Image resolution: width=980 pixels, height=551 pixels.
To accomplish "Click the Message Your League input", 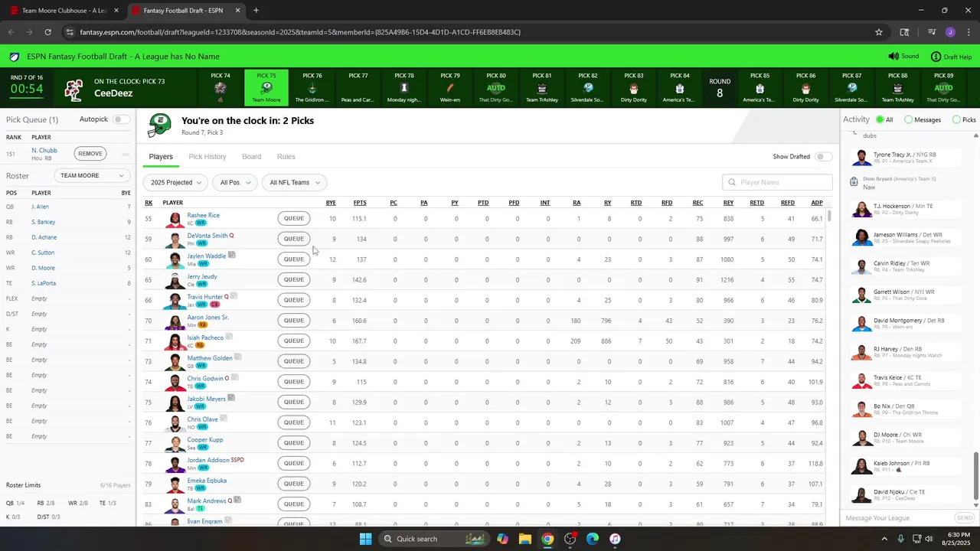I will pyautogui.click(x=897, y=518).
